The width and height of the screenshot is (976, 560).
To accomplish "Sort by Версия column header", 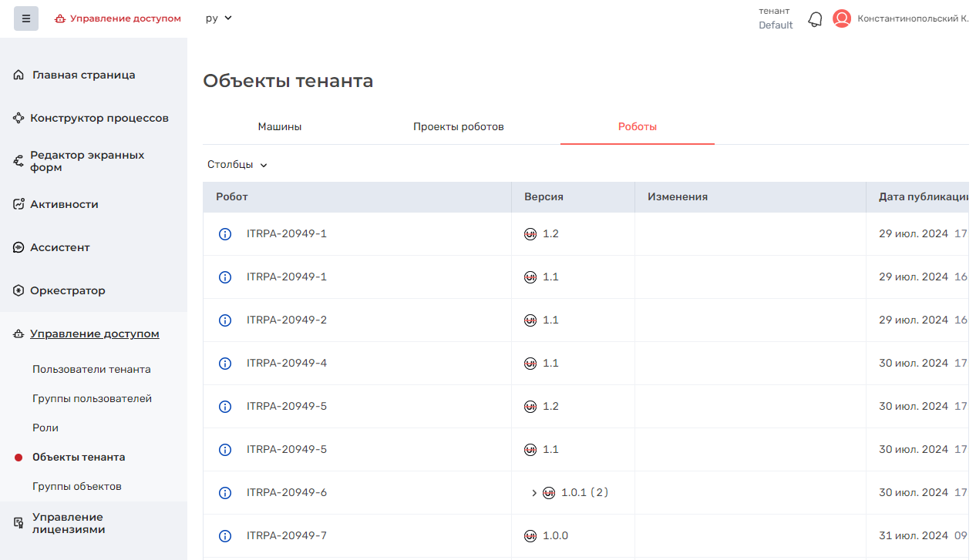I will (x=544, y=197).
